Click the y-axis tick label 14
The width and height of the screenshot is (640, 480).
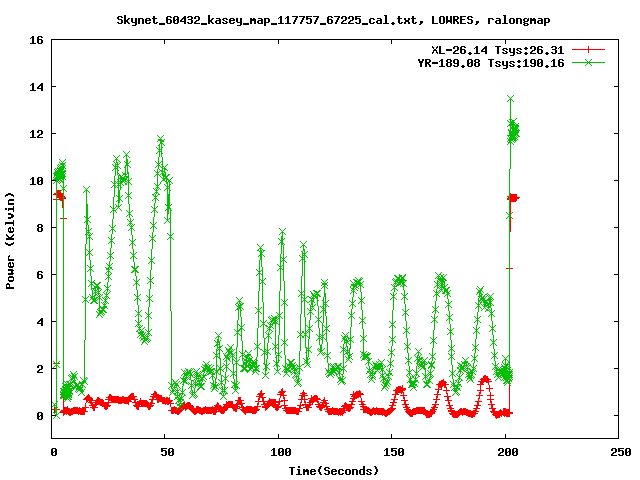coord(37,87)
